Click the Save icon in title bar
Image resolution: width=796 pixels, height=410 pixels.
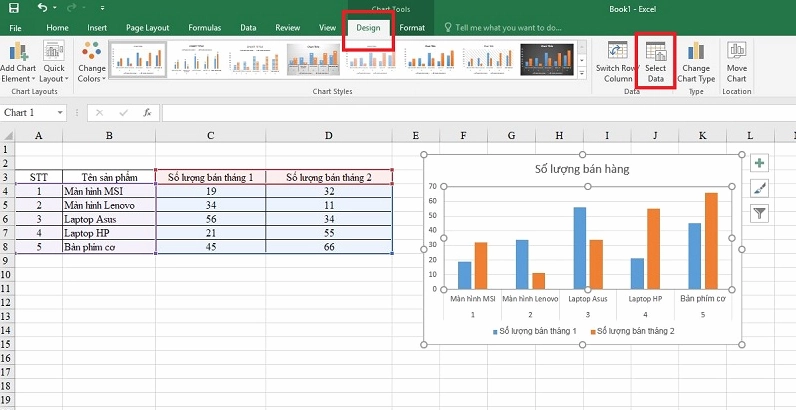pyautogui.click(x=14, y=8)
